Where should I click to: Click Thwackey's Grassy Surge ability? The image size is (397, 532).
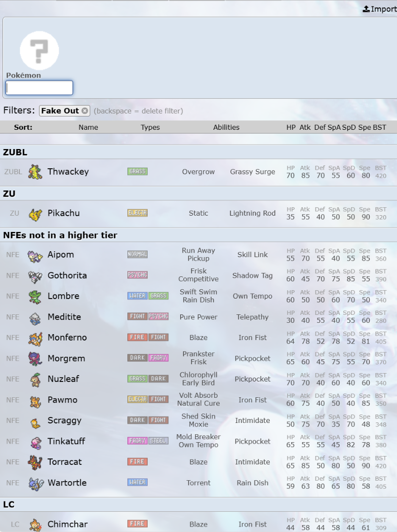(x=252, y=172)
